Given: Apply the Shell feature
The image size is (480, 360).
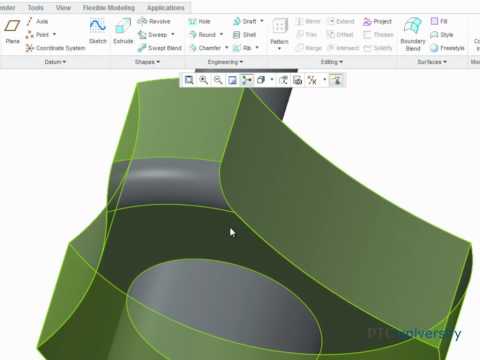Looking at the screenshot, I should [244, 35].
